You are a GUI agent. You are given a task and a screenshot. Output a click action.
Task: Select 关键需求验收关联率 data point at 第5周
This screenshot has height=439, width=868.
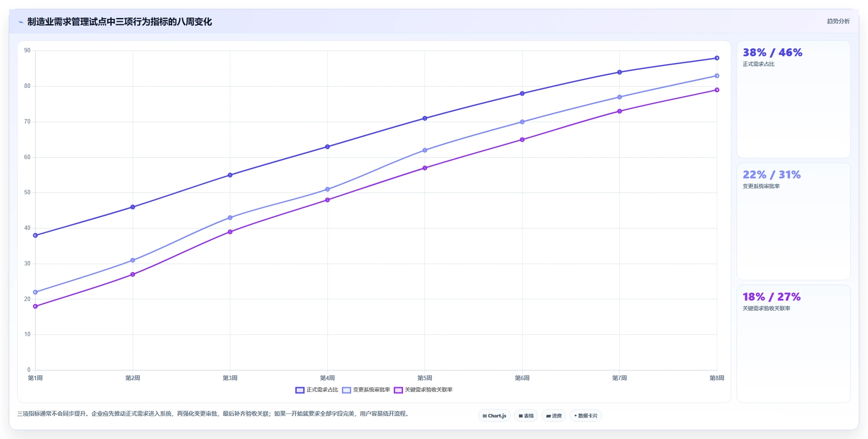coord(425,168)
